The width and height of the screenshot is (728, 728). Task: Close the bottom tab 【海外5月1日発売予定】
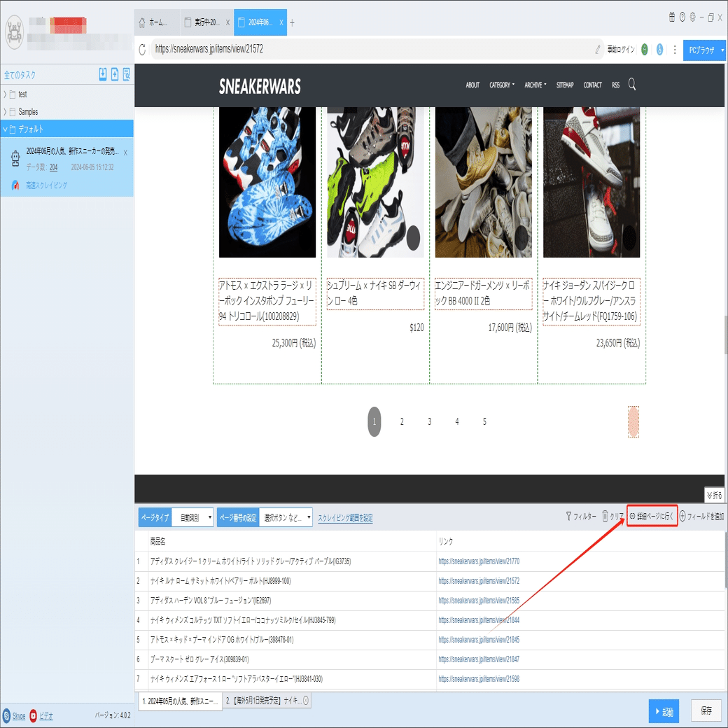(306, 700)
